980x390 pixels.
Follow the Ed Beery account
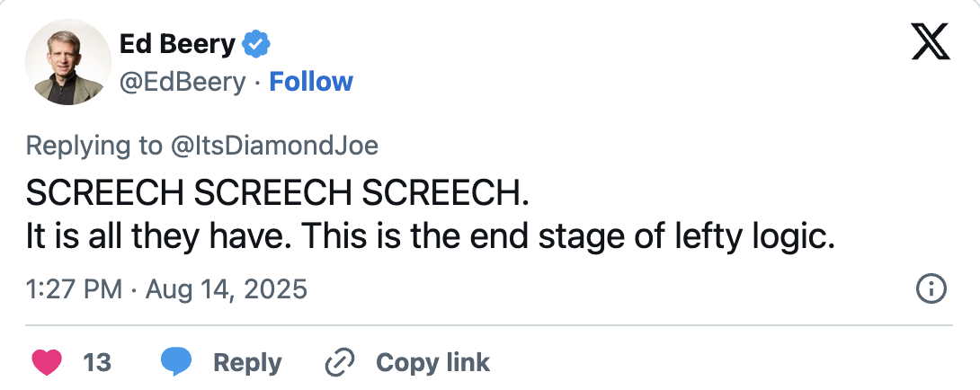pyautogui.click(x=311, y=82)
